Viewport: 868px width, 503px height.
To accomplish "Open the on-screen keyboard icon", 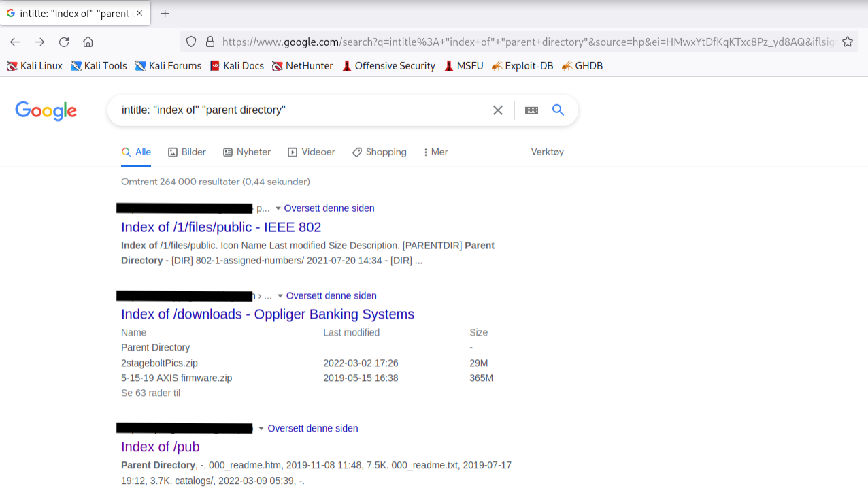I will click(x=531, y=110).
